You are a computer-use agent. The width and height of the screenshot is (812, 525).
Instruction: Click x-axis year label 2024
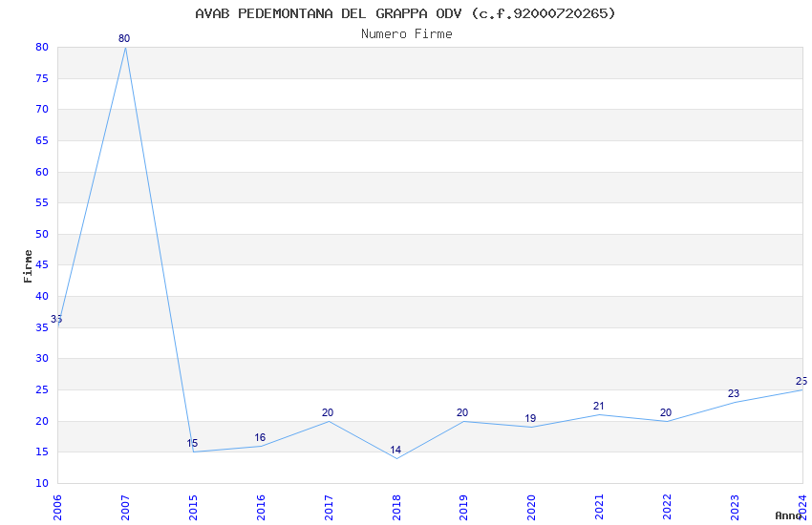(x=802, y=508)
